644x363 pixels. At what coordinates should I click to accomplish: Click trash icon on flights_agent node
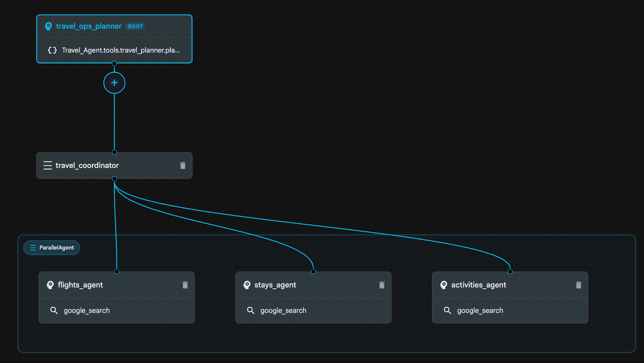point(185,285)
